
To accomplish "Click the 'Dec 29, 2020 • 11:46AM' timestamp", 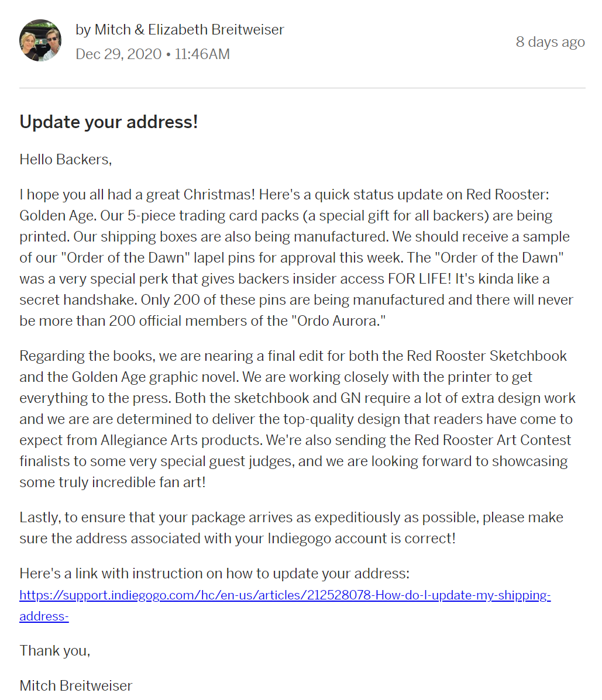I will [x=153, y=54].
